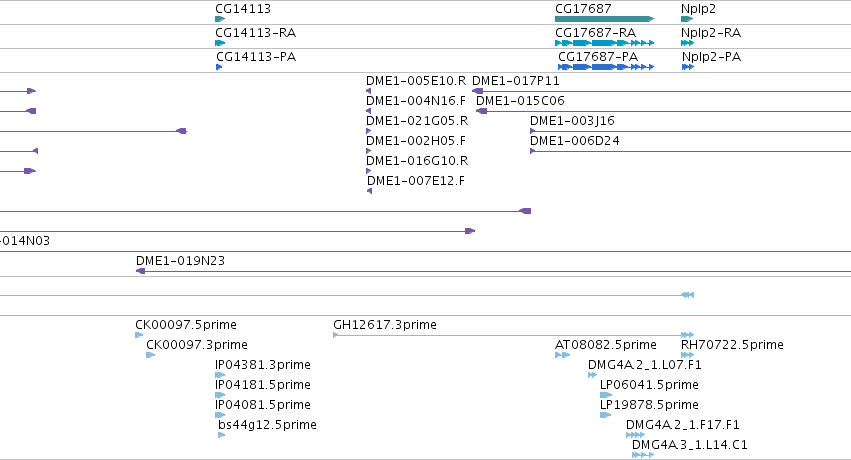851x460 pixels.
Task: Click the DME1-005E10.R label
Action: click(416, 81)
